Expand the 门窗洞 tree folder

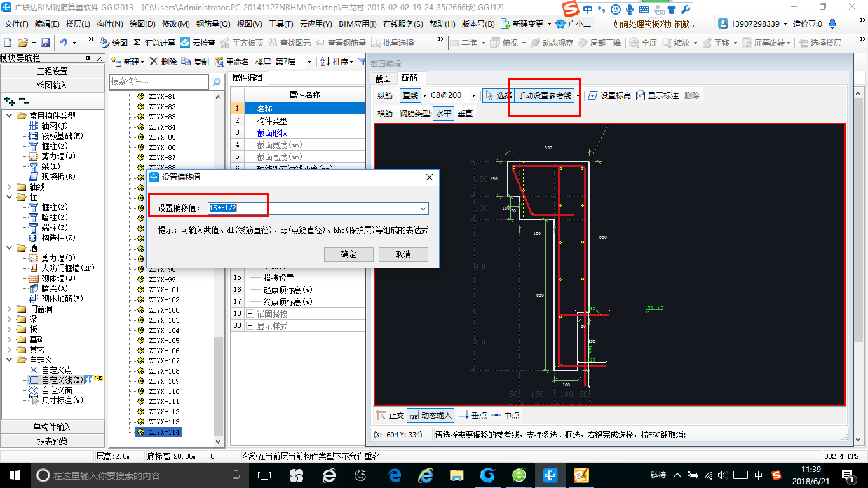click(10, 309)
